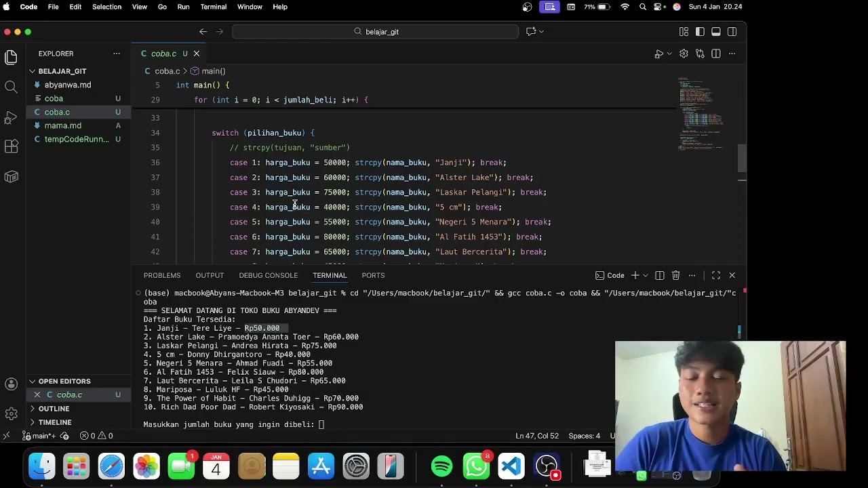Viewport: 868px width, 488px height.
Task: Create a new terminal with plus icon
Action: (635, 275)
